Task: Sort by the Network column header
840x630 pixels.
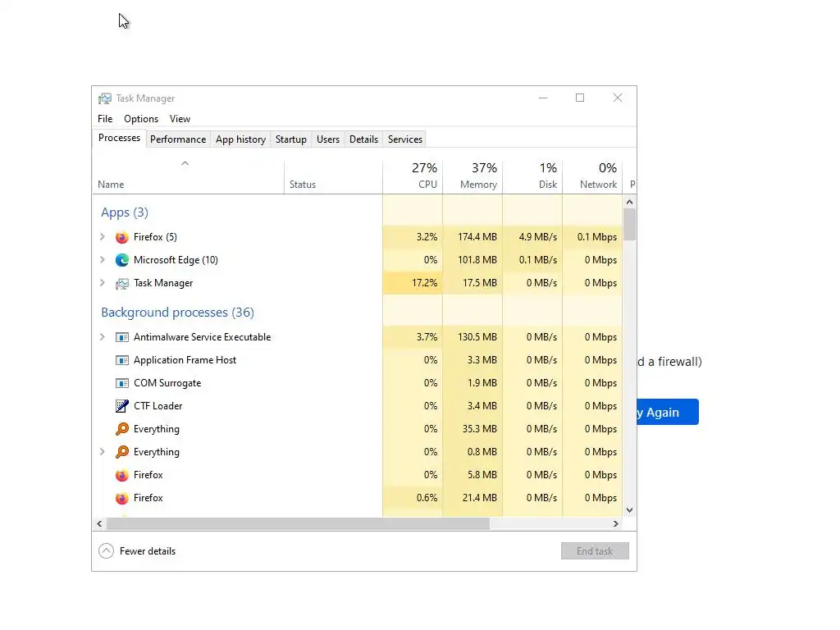Action: tap(592, 177)
